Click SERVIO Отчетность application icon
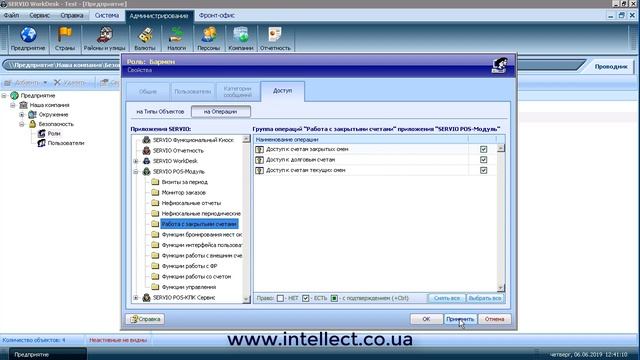The width and height of the screenshot is (640, 360). point(147,151)
